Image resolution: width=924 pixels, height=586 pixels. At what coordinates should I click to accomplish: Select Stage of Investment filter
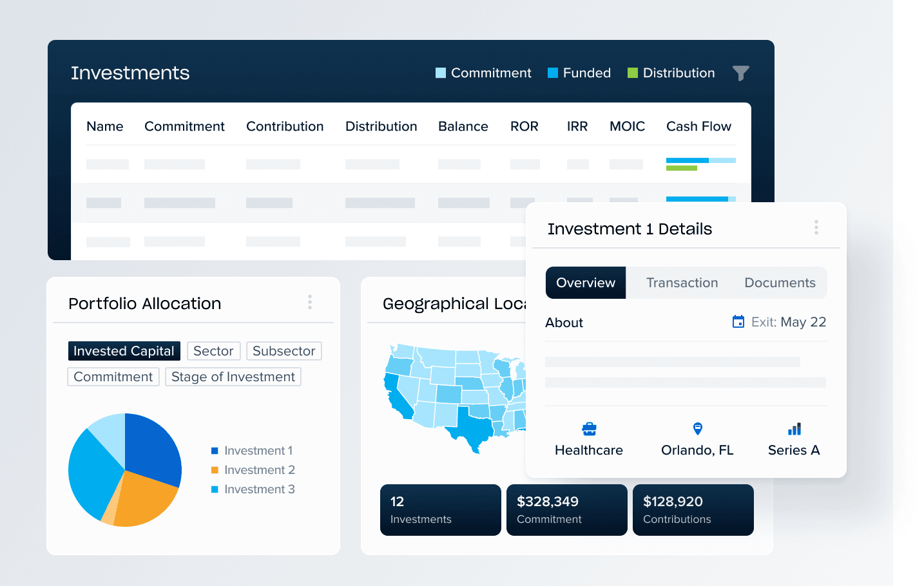click(x=233, y=377)
